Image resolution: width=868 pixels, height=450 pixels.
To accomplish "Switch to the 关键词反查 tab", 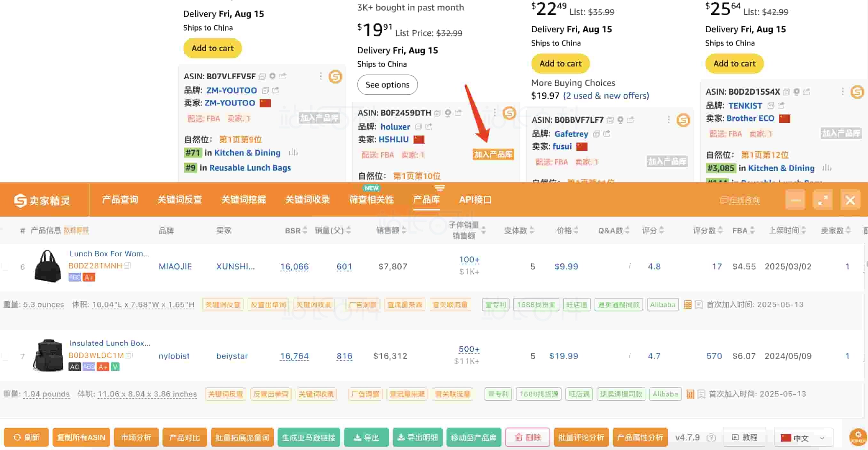I will (x=180, y=200).
